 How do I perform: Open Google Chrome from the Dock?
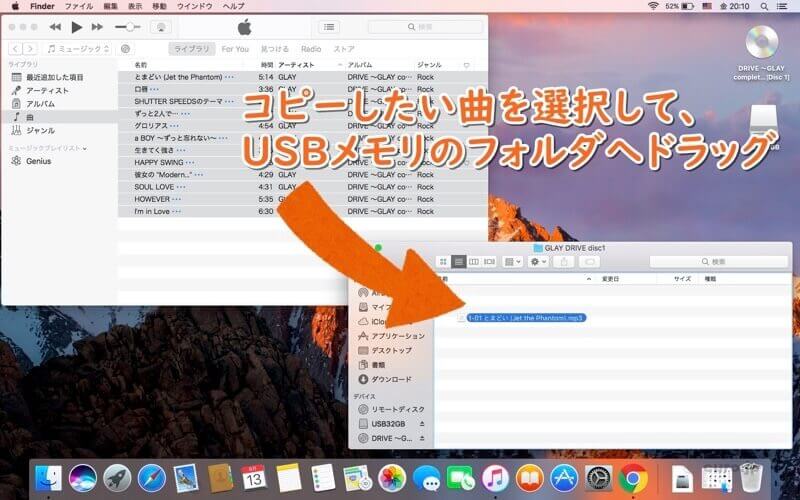[x=633, y=478]
